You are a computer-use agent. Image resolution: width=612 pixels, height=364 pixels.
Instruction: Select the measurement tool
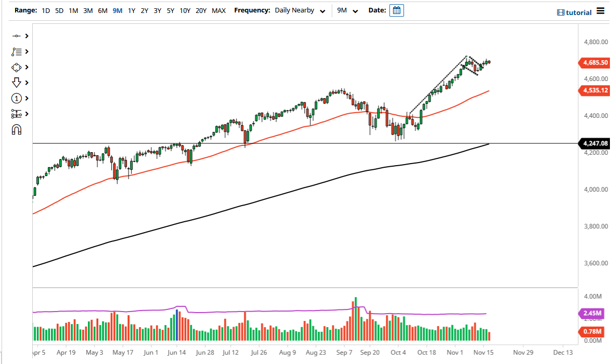[16, 114]
